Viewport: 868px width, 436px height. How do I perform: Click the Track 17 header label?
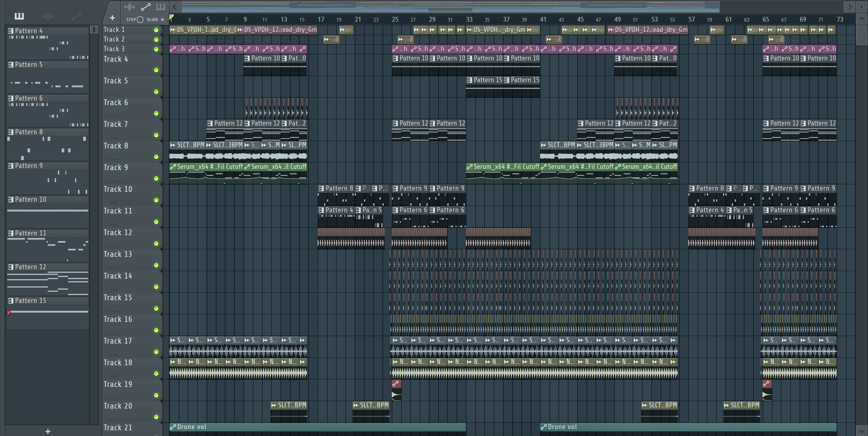pos(118,341)
